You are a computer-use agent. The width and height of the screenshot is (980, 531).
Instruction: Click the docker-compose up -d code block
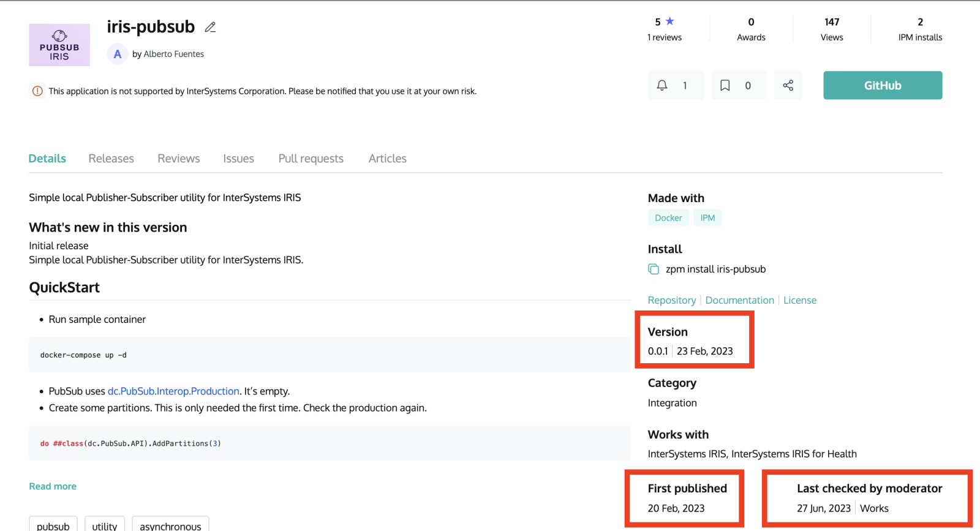(x=330, y=355)
